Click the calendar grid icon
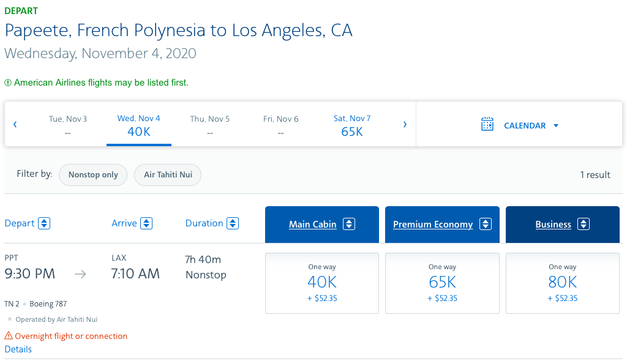Viewport: 627px width, 364px height. pyautogui.click(x=487, y=124)
